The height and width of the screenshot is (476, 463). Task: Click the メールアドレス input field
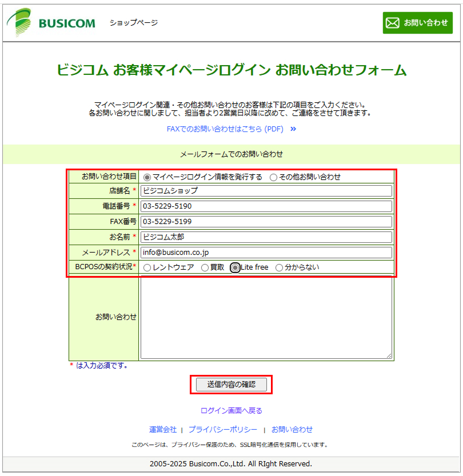[266, 252]
